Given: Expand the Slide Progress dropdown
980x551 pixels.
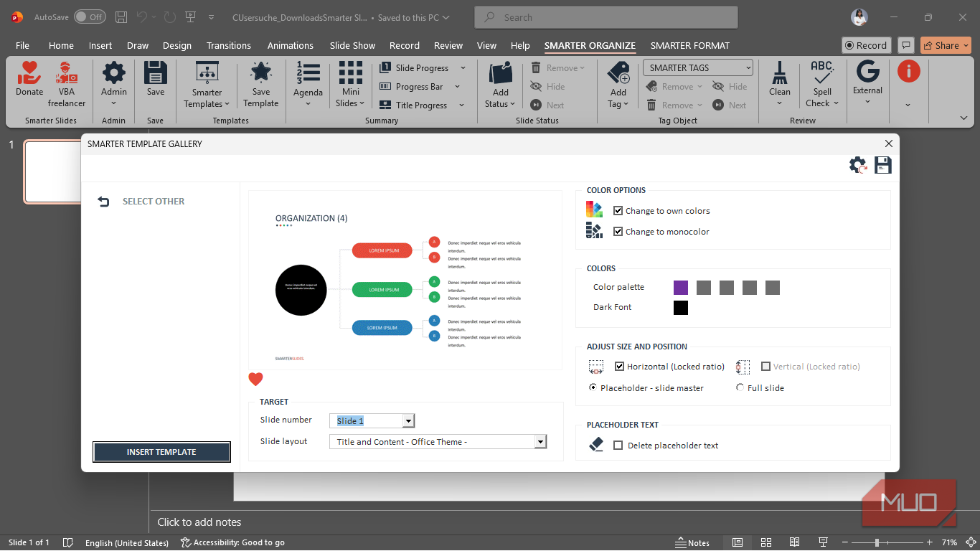Looking at the screenshot, I should pyautogui.click(x=463, y=68).
